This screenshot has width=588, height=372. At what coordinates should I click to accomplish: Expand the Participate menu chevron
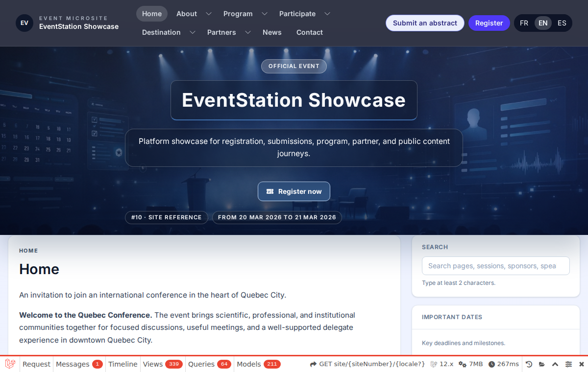pyautogui.click(x=327, y=14)
